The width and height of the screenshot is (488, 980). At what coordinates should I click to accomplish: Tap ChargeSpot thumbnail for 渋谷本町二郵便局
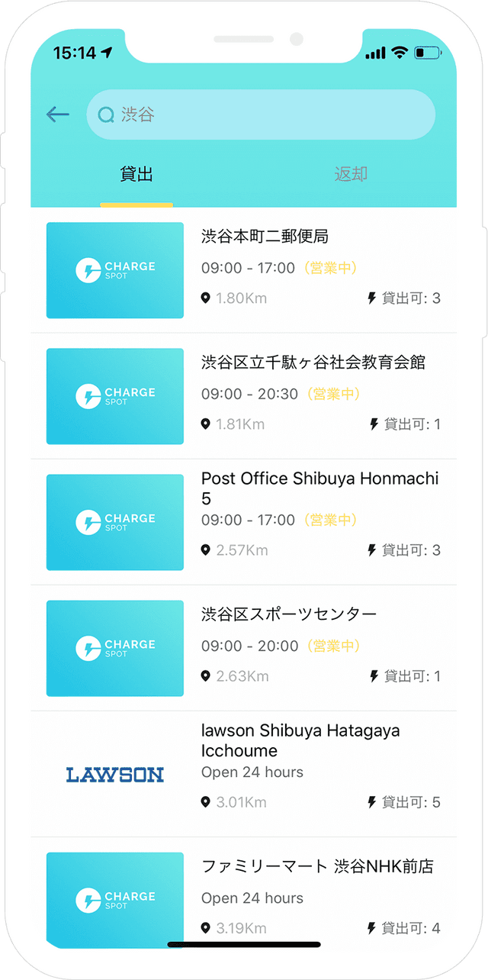(115, 270)
